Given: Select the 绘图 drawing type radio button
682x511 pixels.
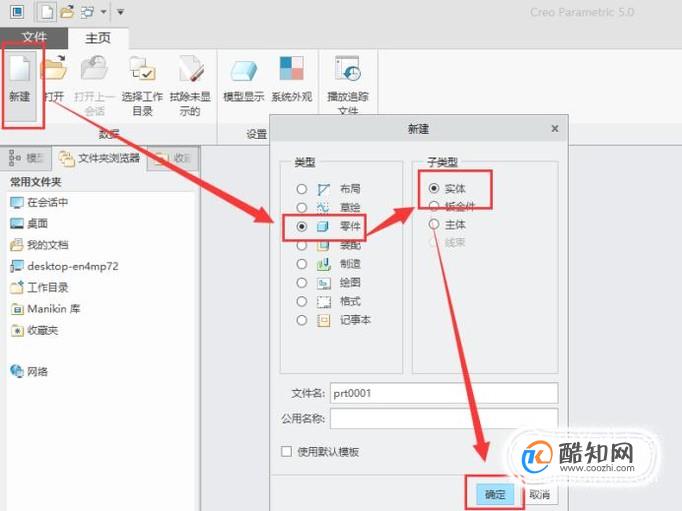Looking at the screenshot, I should point(301,283).
